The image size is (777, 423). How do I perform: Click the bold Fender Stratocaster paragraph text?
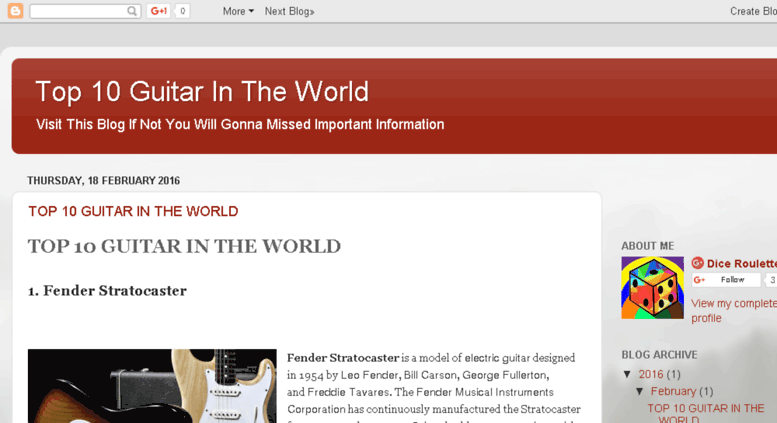343,358
